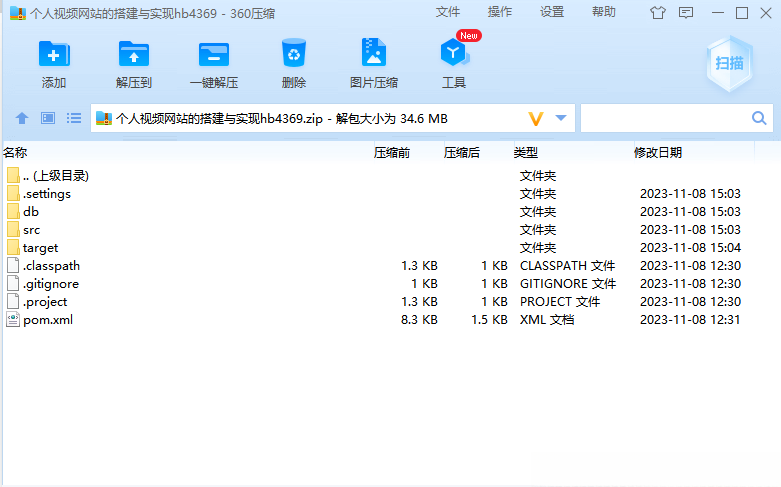Select the .classpath file icon
This screenshot has height=487, width=781.
pyautogui.click(x=13, y=266)
